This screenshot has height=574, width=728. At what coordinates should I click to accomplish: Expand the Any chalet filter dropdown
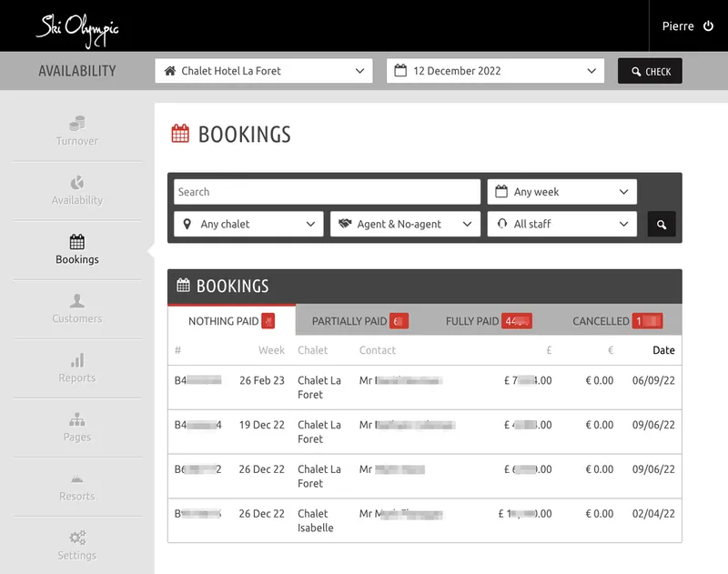coord(248,224)
